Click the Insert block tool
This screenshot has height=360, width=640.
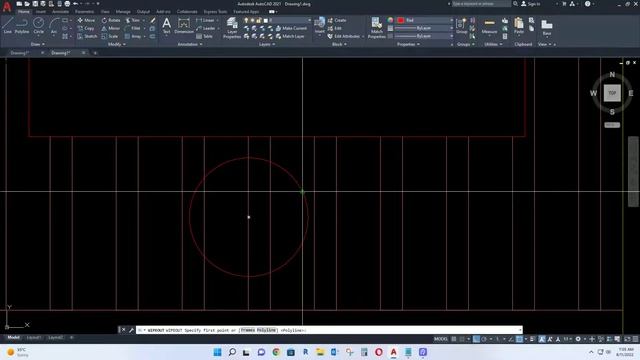320,25
